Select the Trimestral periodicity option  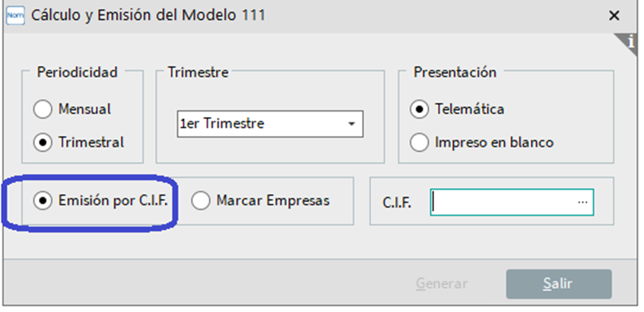click(x=78, y=143)
